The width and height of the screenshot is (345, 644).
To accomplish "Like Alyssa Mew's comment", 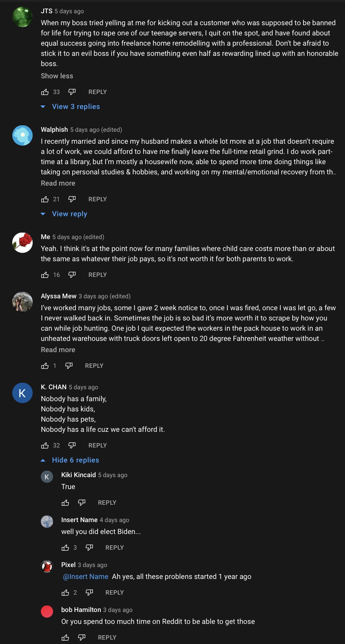I will tap(45, 366).
